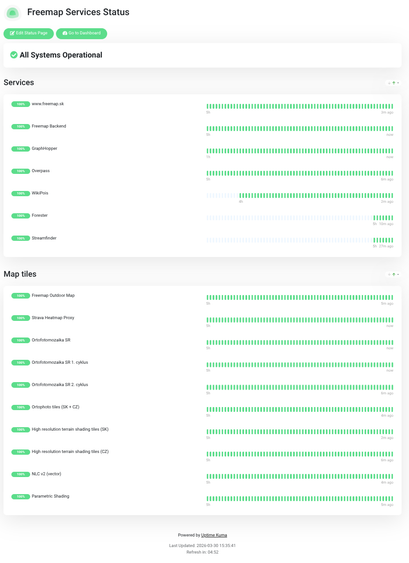Click the Strava Heatmap Proxy heartbeat bar
409x563 pixels.
(x=300, y=320)
